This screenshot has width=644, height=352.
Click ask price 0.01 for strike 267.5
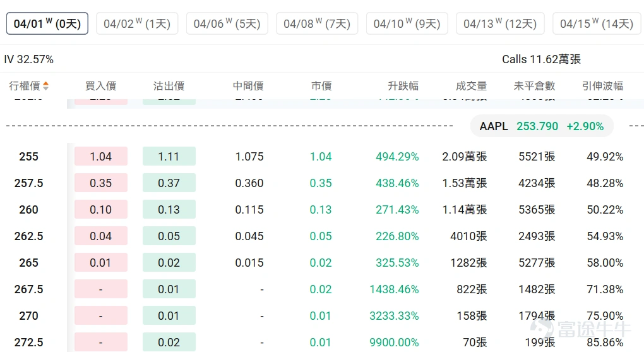[169, 289]
